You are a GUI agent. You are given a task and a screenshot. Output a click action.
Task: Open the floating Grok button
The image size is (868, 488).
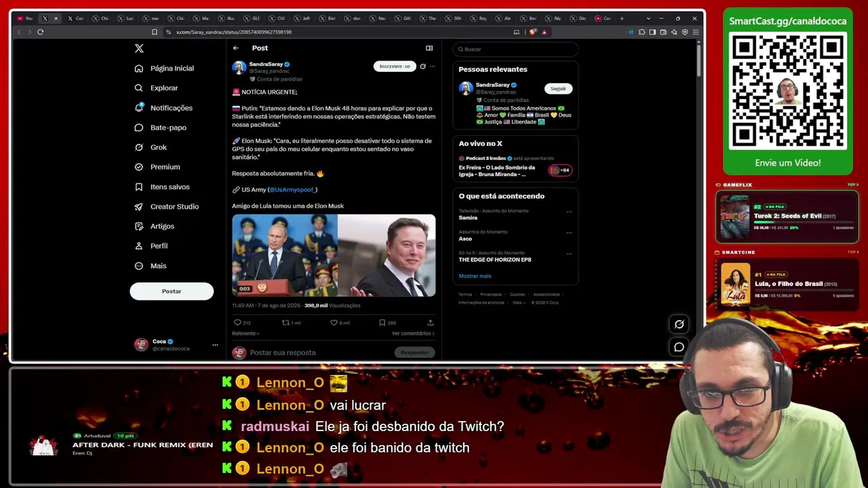point(679,324)
